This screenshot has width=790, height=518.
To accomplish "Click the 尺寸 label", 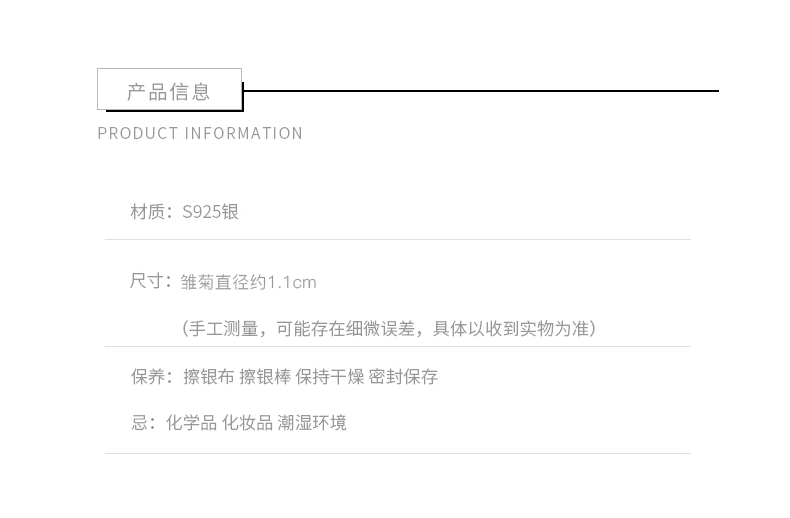I will [x=146, y=281].
